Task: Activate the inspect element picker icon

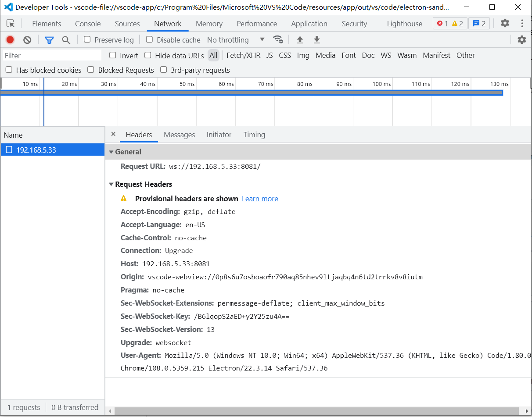Action: pos(11,24)
